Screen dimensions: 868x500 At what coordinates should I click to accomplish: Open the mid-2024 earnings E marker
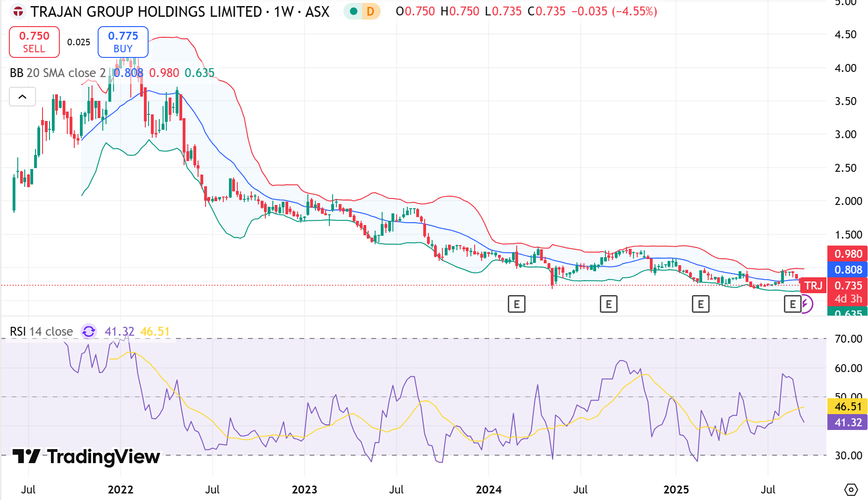(608, 304)
